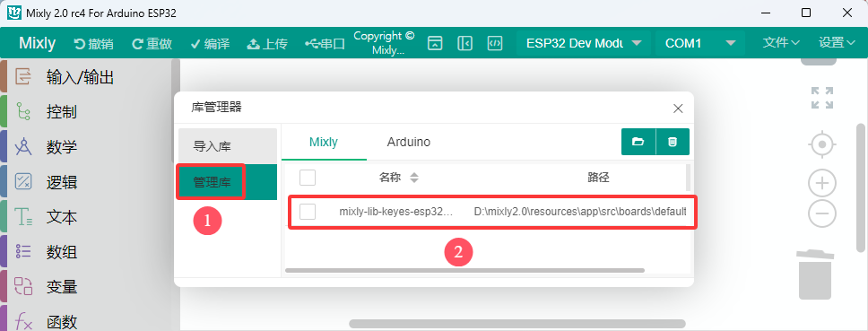Click the Copyright © Mixly text
The width and height of the screenshot is (868, 331).
pos(384,43)
